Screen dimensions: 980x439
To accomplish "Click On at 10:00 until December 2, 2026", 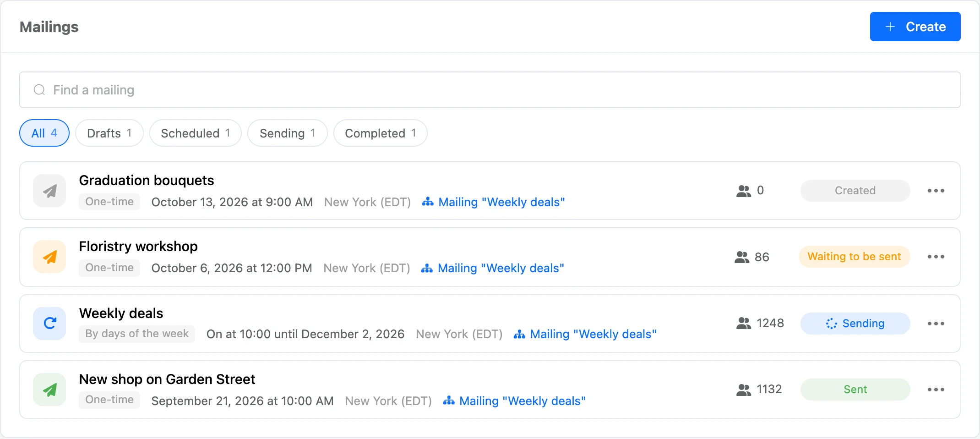I will (x=305, y=334).
